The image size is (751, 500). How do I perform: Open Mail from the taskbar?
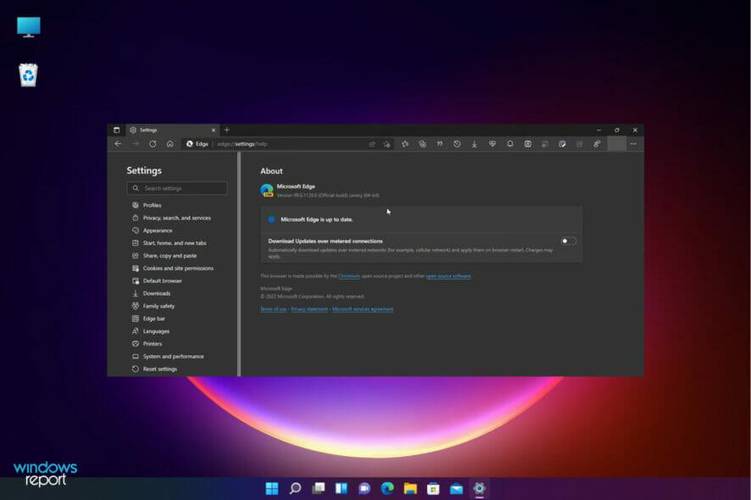coord(456,488)
